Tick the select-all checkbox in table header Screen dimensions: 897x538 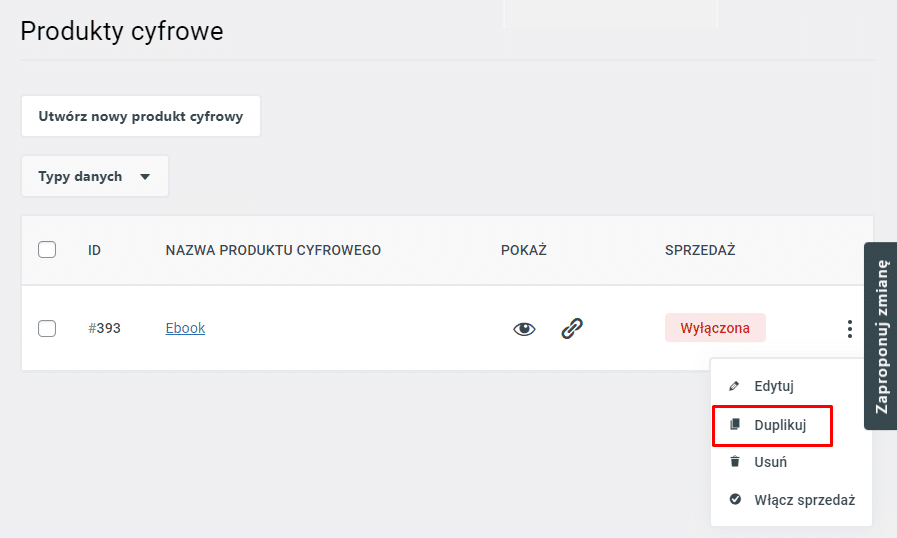point(47,250)
